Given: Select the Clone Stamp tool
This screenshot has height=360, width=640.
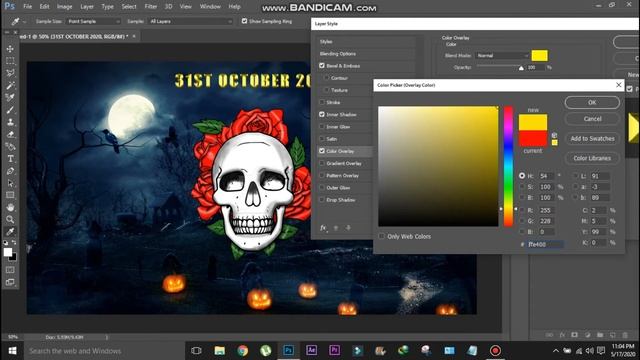Looking at the screenshot, I should point(10,122).
